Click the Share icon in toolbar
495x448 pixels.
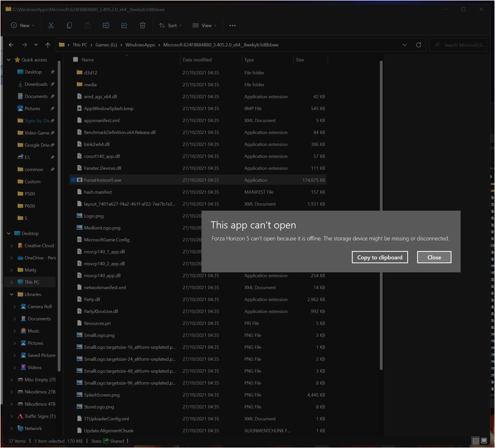click(124, 25)
